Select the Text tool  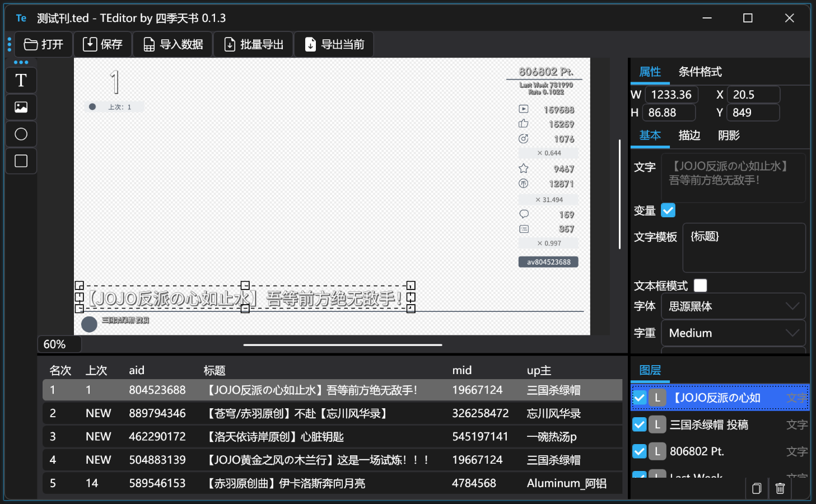click(21, 81)
